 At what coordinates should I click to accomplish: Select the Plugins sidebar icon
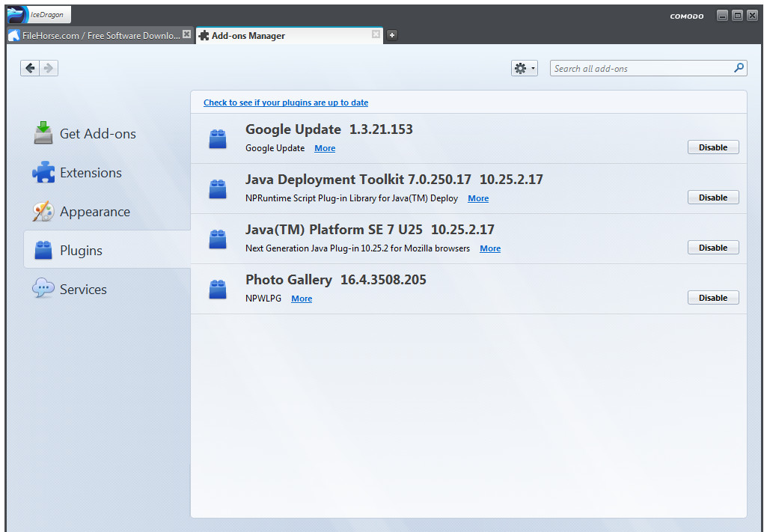tap(43, 250)
